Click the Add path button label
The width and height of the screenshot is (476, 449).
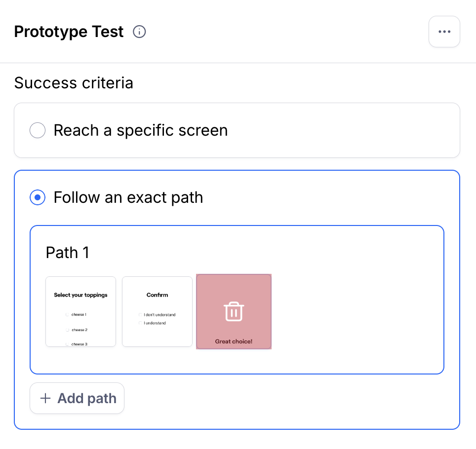87,398
